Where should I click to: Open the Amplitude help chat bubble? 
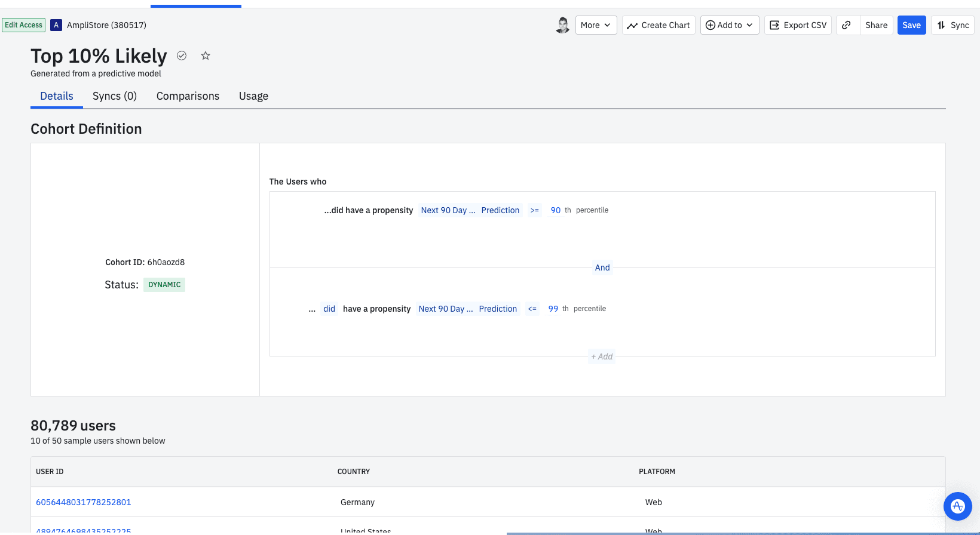point(957,506)
